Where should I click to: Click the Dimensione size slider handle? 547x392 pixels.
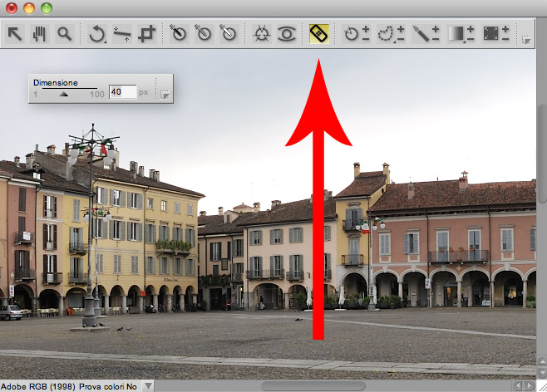pos(63,94)
